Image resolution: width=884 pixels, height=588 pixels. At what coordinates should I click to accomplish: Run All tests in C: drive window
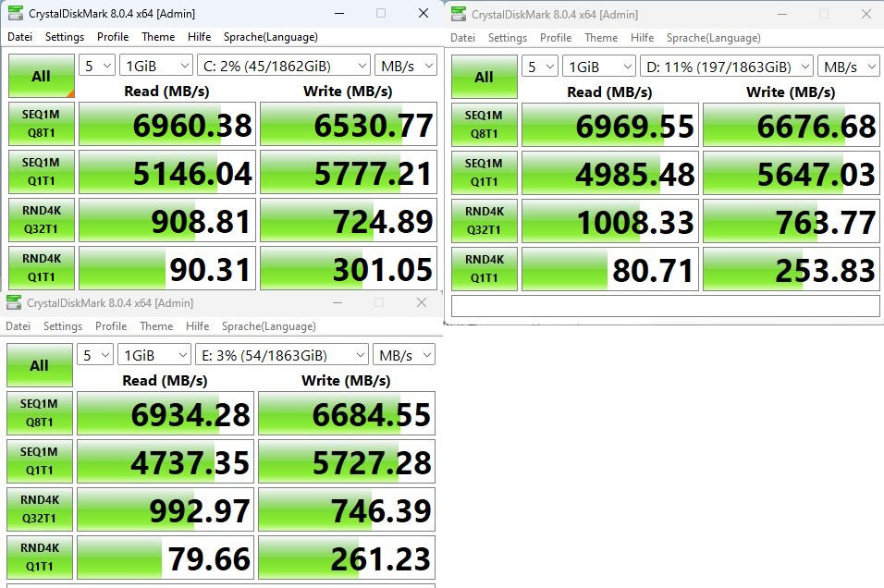[42, 76]
